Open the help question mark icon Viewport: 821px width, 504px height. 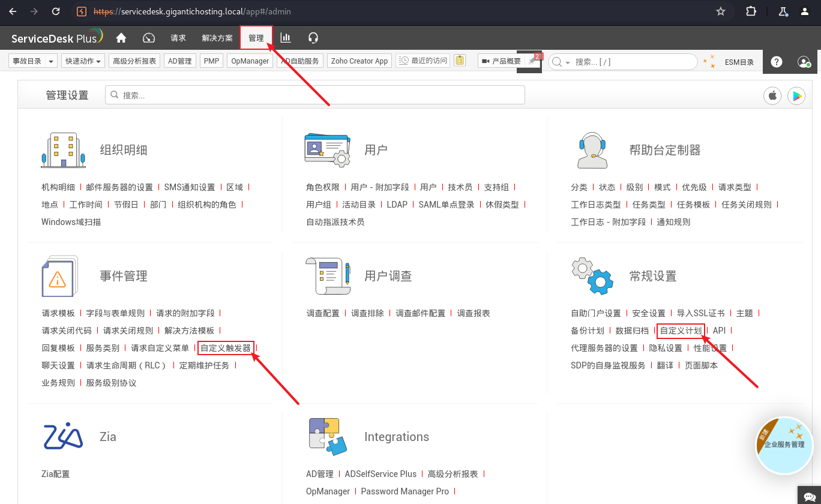pos(777,62)
